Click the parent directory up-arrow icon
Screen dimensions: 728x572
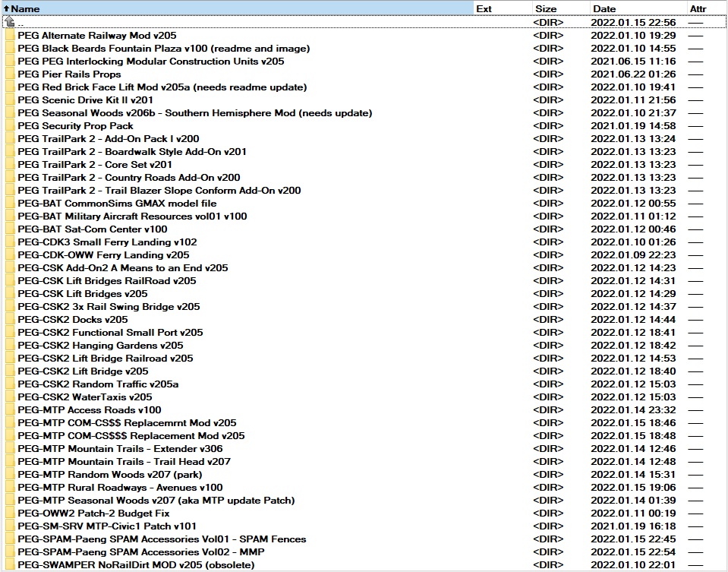coord(9,22)
